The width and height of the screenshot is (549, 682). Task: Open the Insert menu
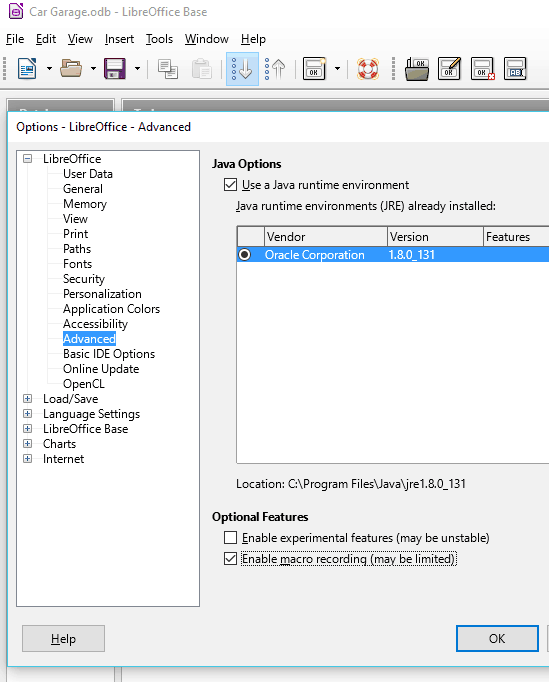click(119, 39)
